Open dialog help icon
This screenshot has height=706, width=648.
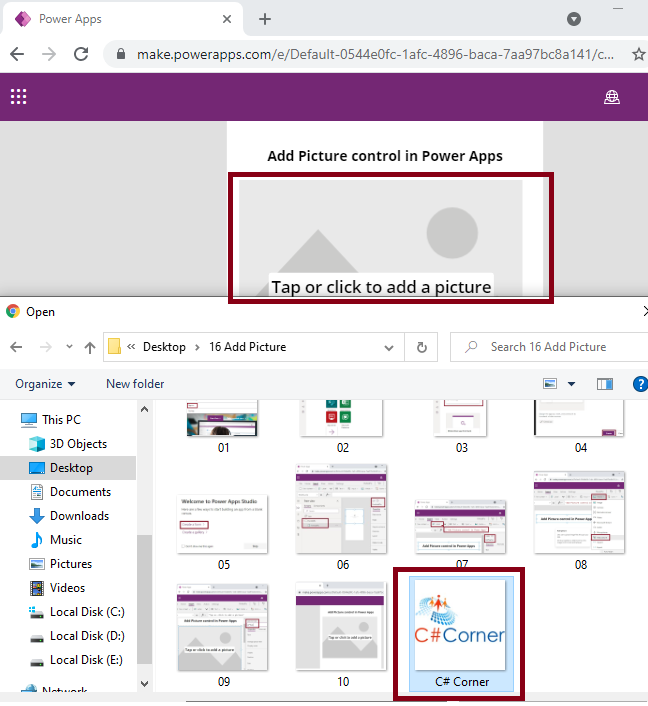[640, 384]
